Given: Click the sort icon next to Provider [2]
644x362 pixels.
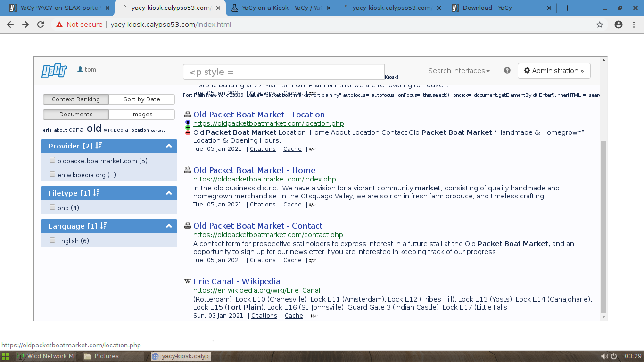Looking at the screenshot, I should tap(98, 146).
